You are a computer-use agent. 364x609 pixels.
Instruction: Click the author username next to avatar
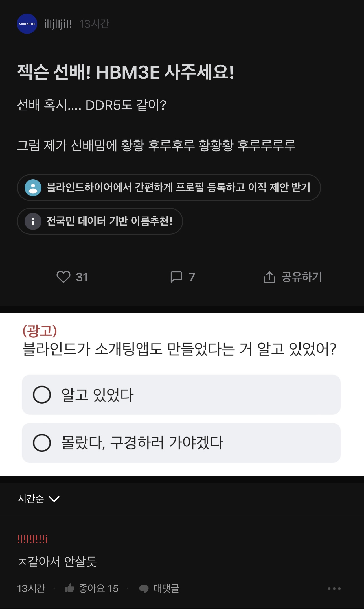[x=58, y=24]
